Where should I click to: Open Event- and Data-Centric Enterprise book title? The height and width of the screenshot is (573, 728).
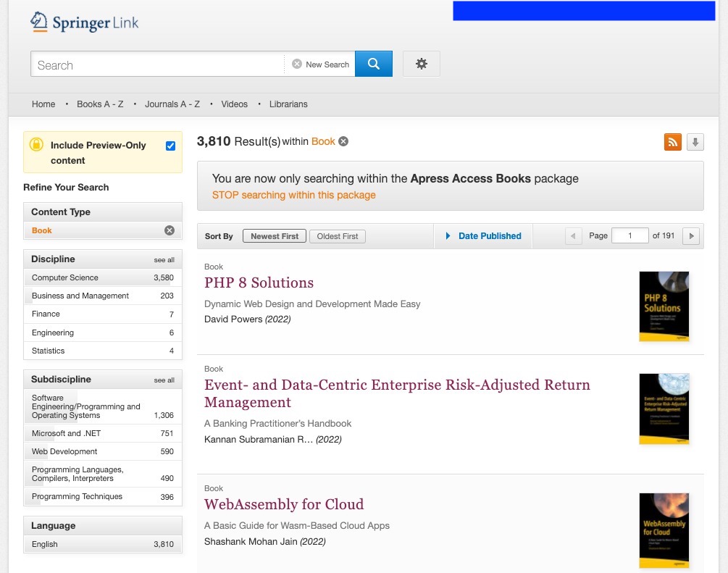click(x=397, y=393)
